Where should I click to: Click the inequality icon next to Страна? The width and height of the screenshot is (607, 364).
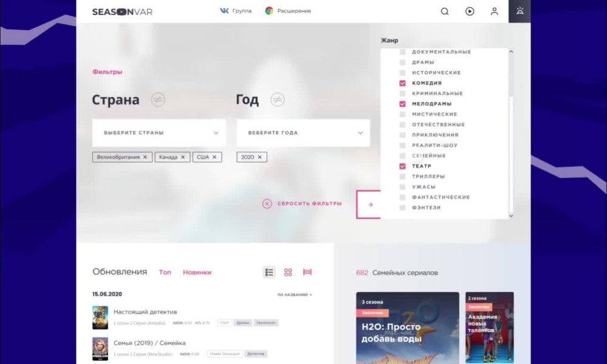[x=158, y=99]
